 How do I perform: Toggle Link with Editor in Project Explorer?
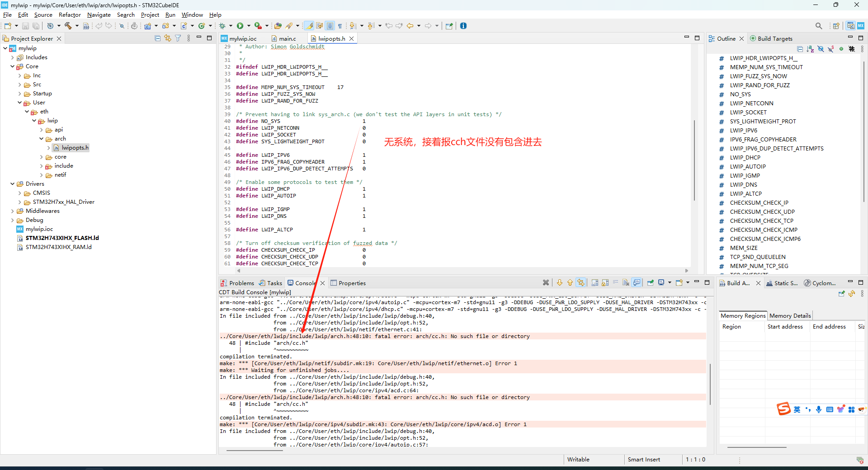click(x=168, y=38)
